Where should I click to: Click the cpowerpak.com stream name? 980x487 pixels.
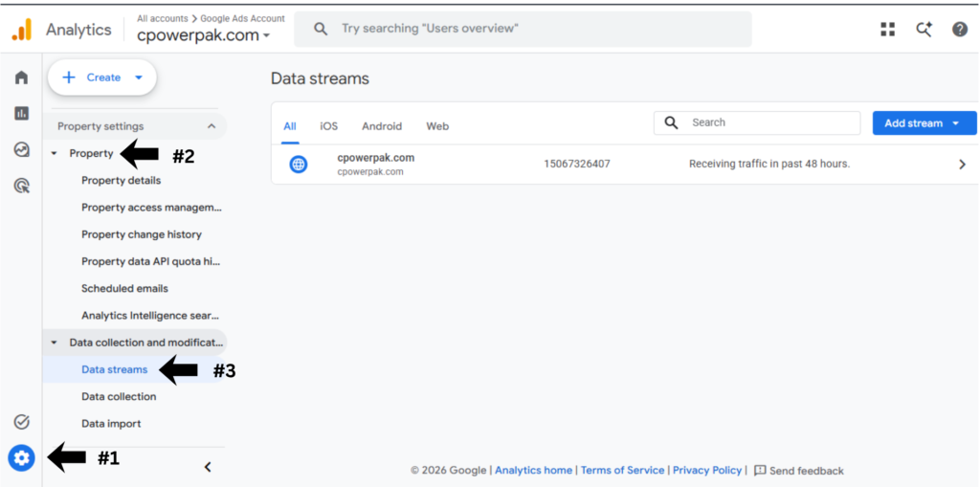pyautogui.click(x=375, y=158)
